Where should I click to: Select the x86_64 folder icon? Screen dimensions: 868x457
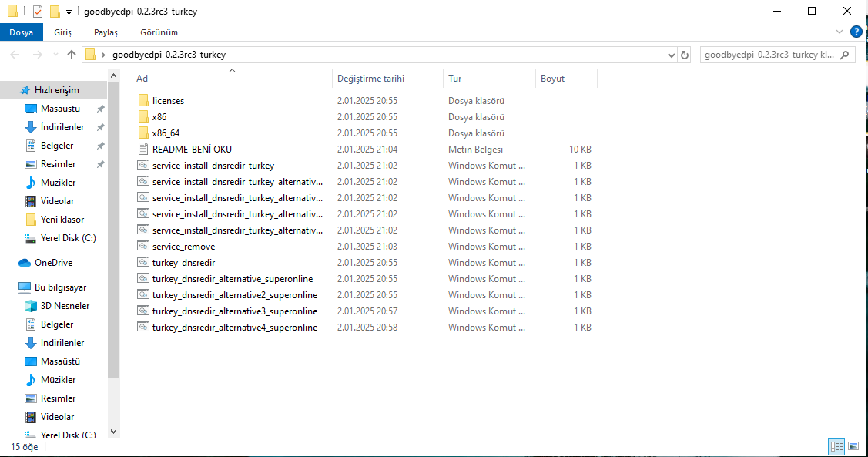[x=143, y=133]
